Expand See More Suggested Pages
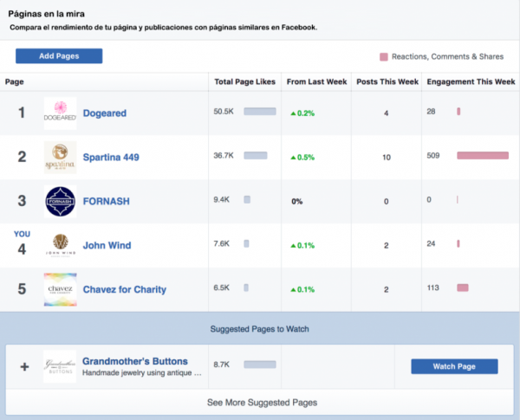Image resolution: width=520 pixels, height=420 pixels. point(261,402)
